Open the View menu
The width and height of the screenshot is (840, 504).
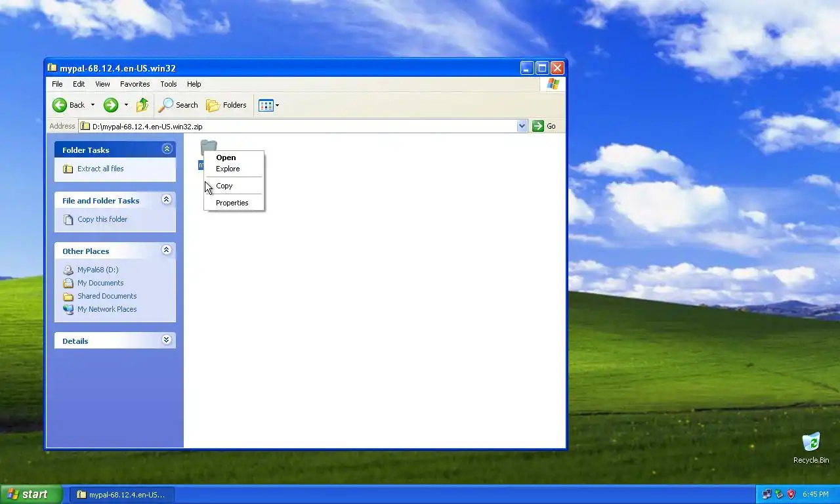102,84
